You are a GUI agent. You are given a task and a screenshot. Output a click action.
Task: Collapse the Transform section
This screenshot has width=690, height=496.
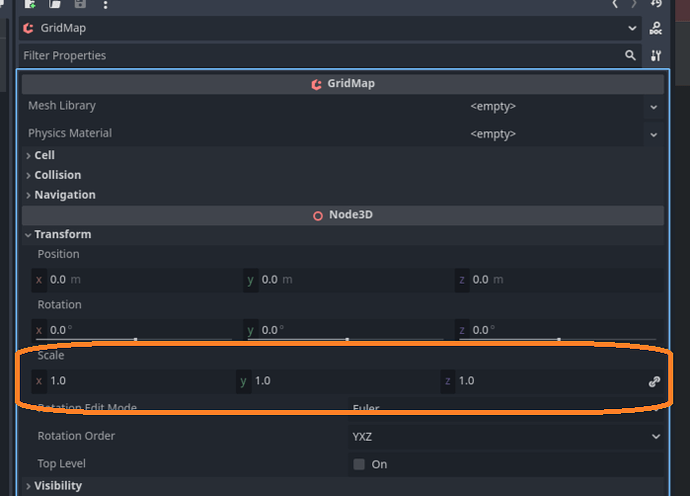coord(343,235)
